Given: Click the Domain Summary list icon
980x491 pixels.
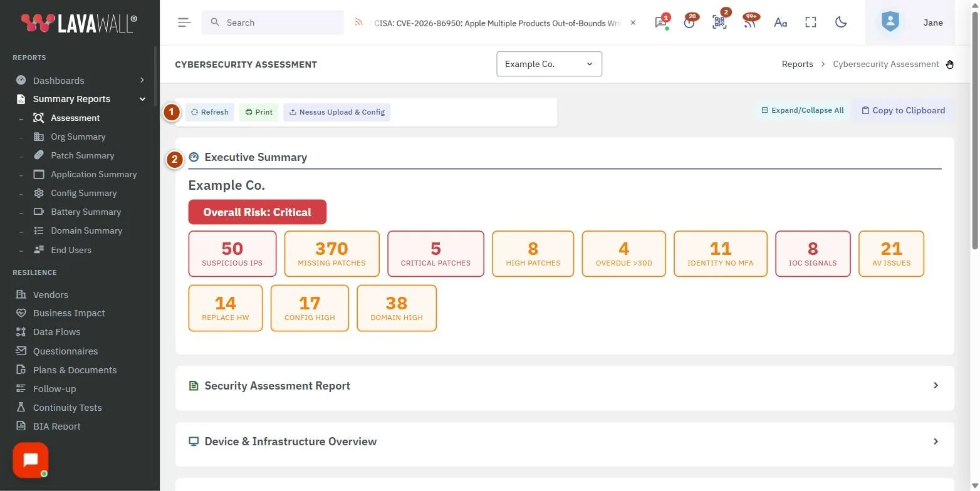Looking at the screenshot, I should [x=39, y=230].
